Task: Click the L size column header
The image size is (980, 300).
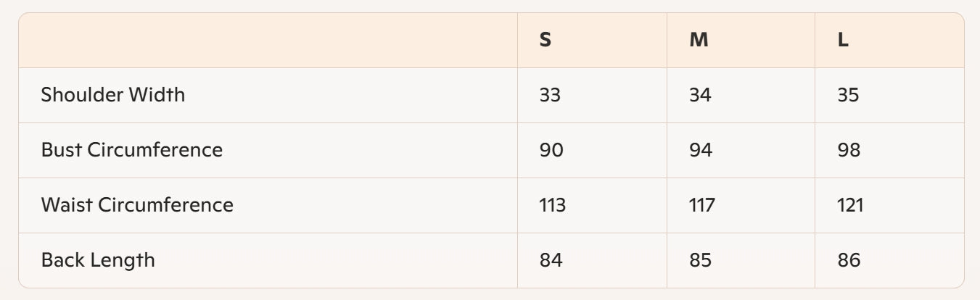Action: 843,41
